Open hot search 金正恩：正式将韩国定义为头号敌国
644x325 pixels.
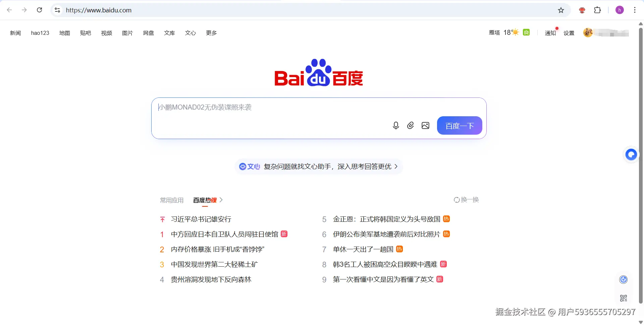coord(386,219)
